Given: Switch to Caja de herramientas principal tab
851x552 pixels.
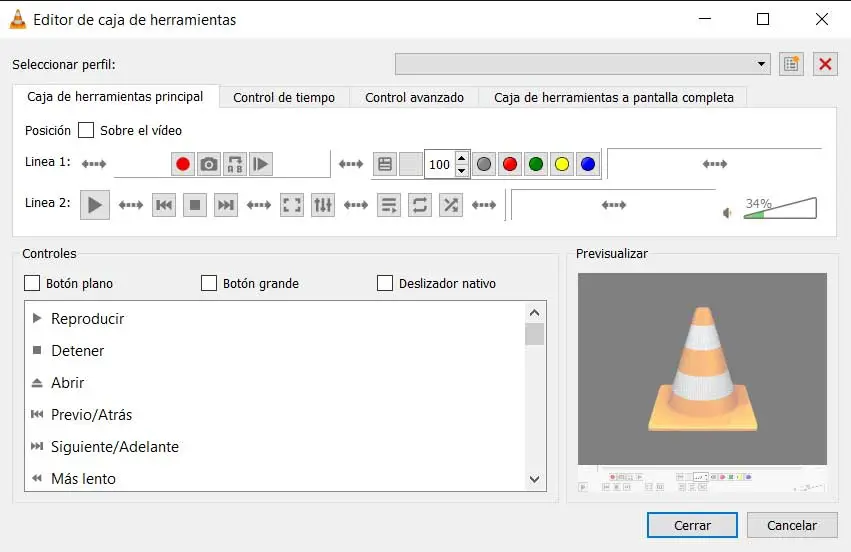Looking at the screenshot, I should 115,97.
